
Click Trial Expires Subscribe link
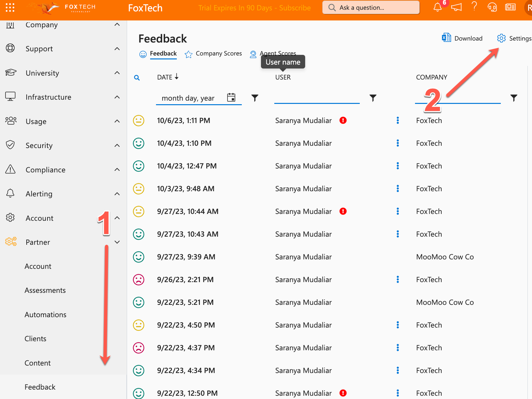254,8
